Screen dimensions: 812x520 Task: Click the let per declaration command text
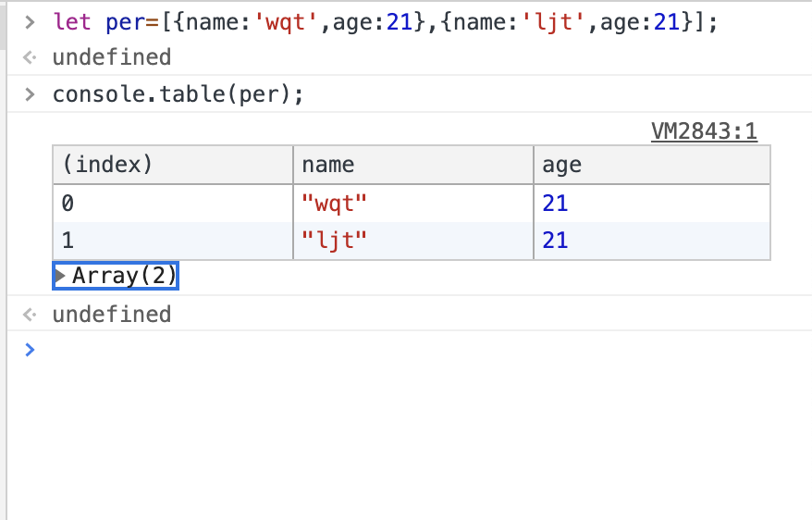coord(384,20)
